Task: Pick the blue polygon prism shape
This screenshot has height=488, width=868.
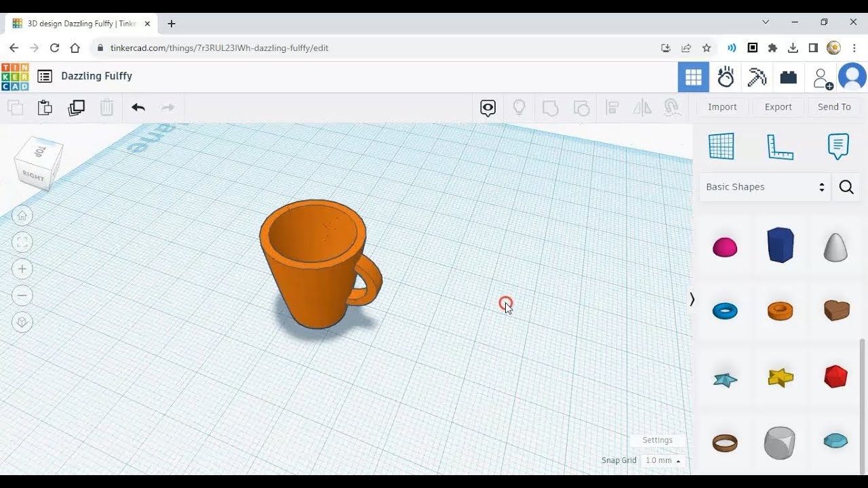Action: click(781, 245)
